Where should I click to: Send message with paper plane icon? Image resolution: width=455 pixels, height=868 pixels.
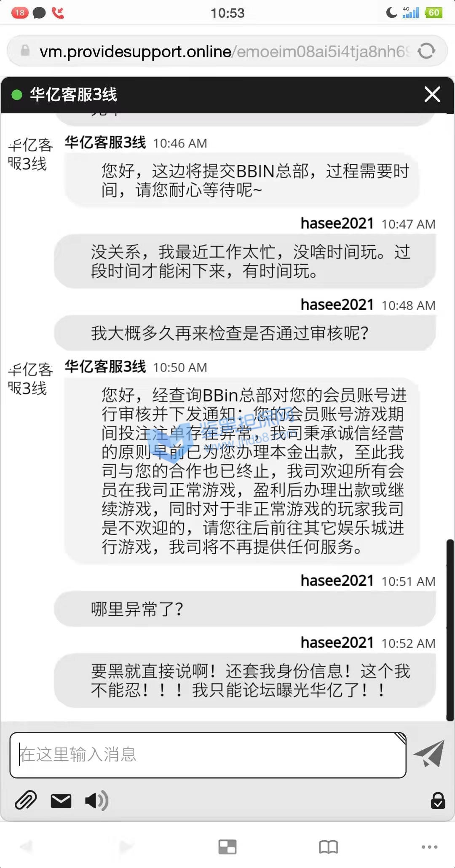(429, 754)
